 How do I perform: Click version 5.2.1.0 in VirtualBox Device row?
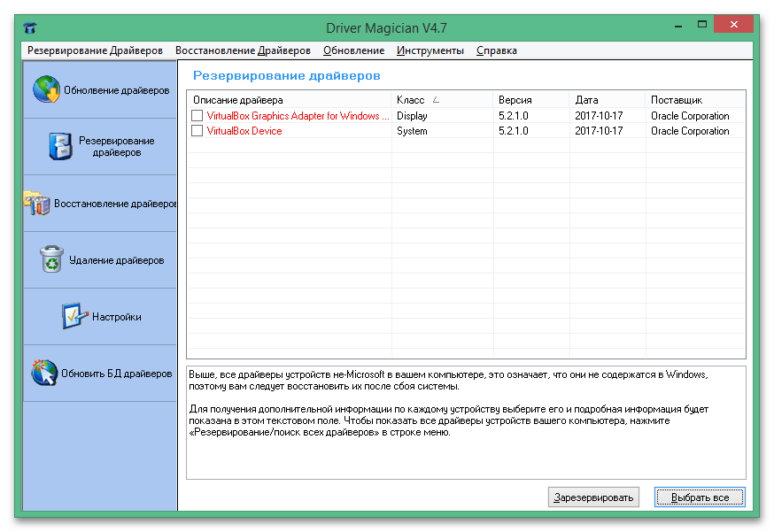click(x=514, y=131)
